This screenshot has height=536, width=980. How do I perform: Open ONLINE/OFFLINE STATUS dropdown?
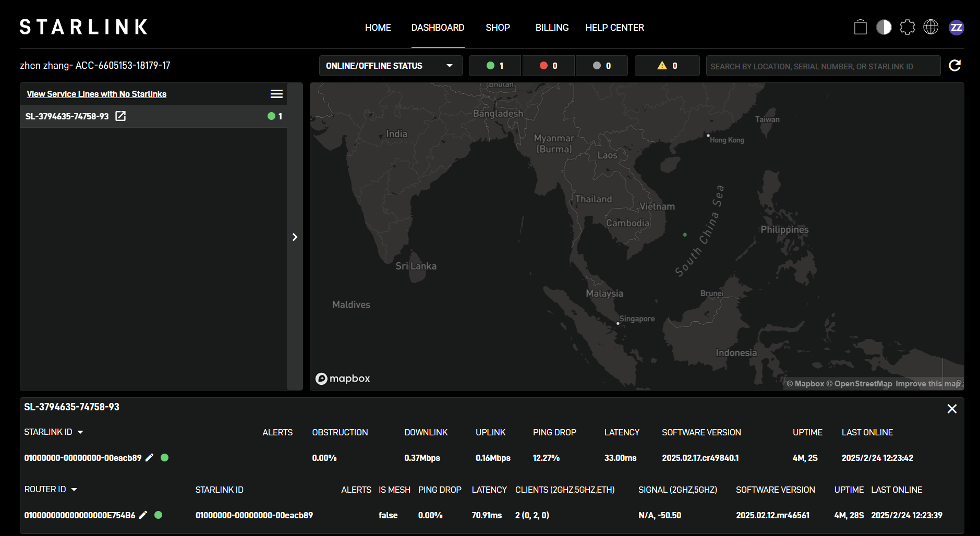click(391, 66)
